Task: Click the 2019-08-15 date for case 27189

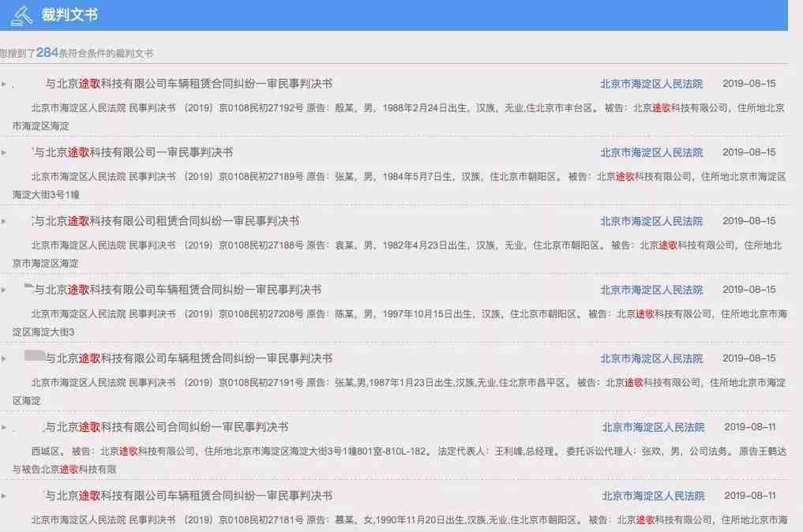Action: (x=749, y=152)
